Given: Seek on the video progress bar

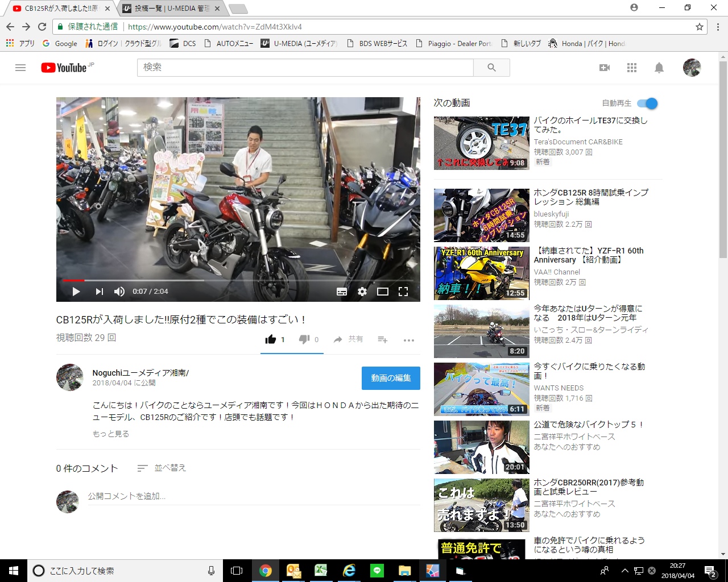Looking at the screenshot, I should (x=238, y=280).
